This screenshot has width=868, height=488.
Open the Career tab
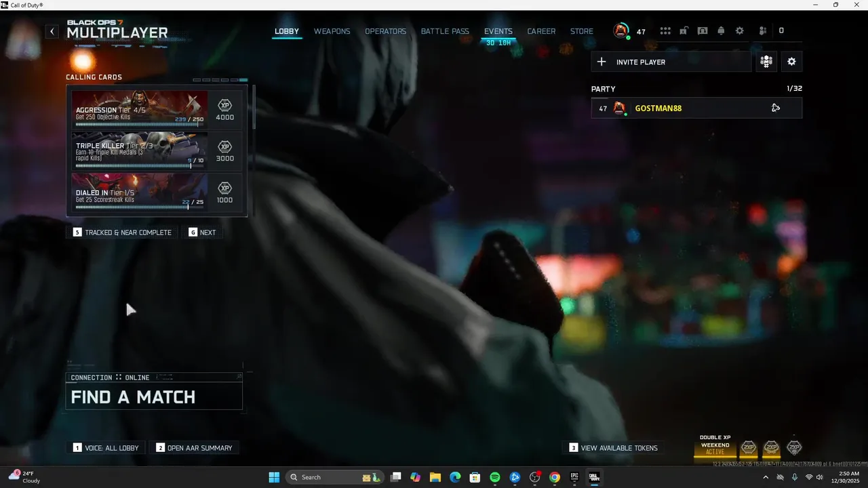541,31
